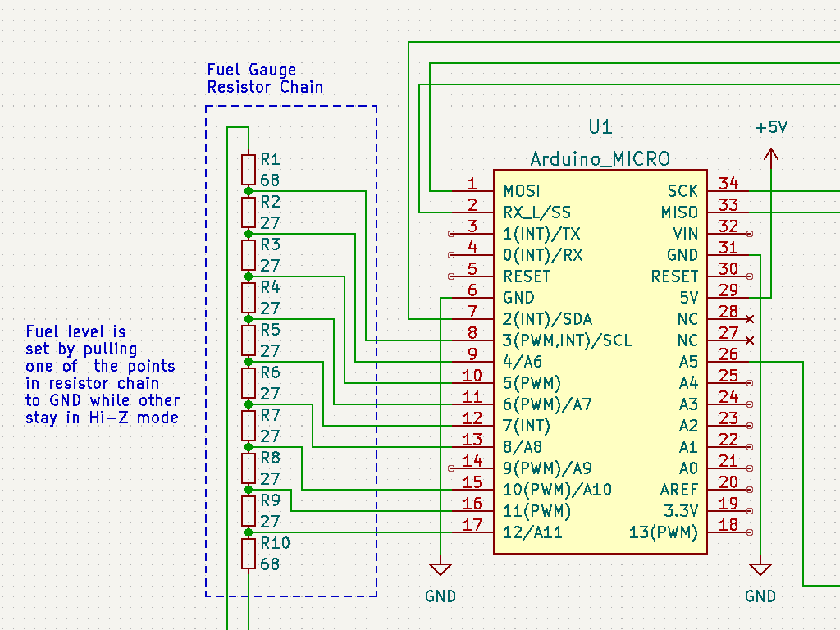The height and width of the screenshot is (630, 840).
Task: Click the +5V power arrow symbol
Action: tap(771, 158)
